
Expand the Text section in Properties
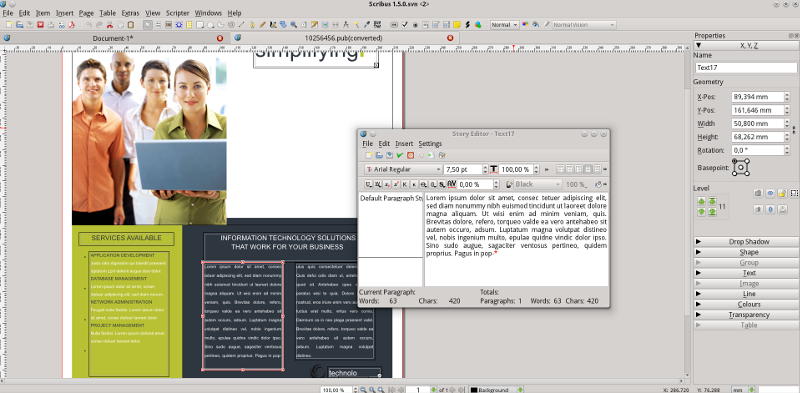[744, 273]
